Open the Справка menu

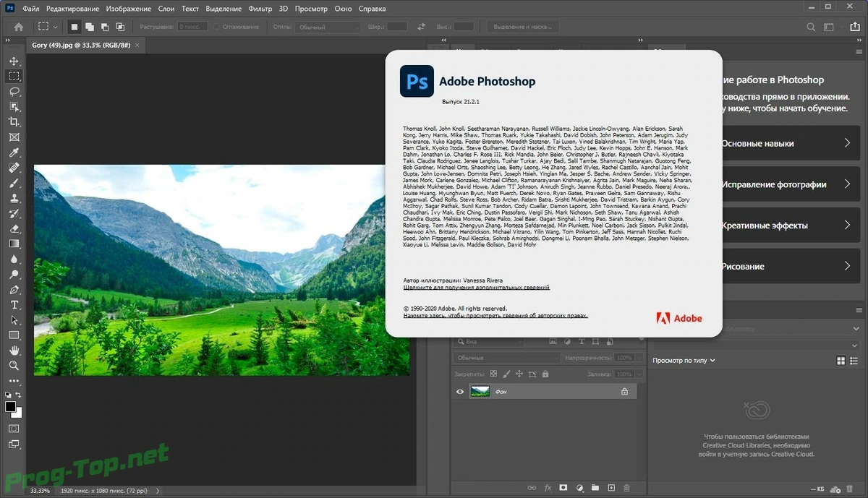[372, 9]
